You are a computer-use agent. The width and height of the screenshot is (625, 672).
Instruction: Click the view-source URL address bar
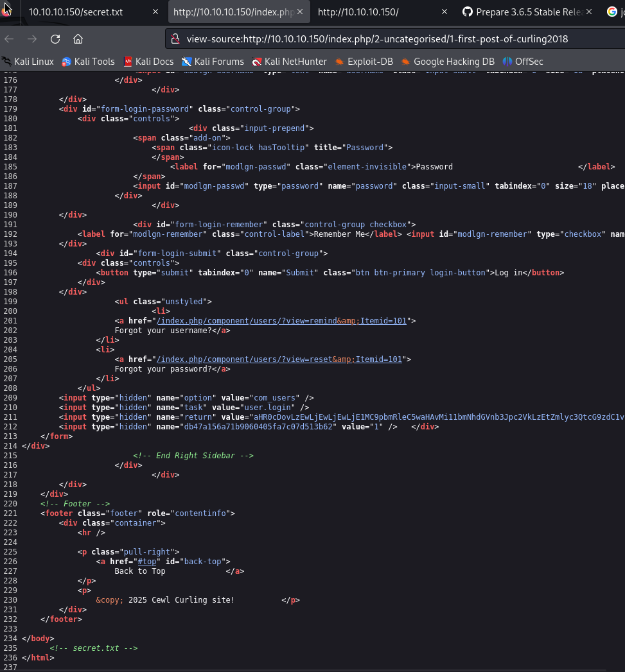[x=377, y=39]
